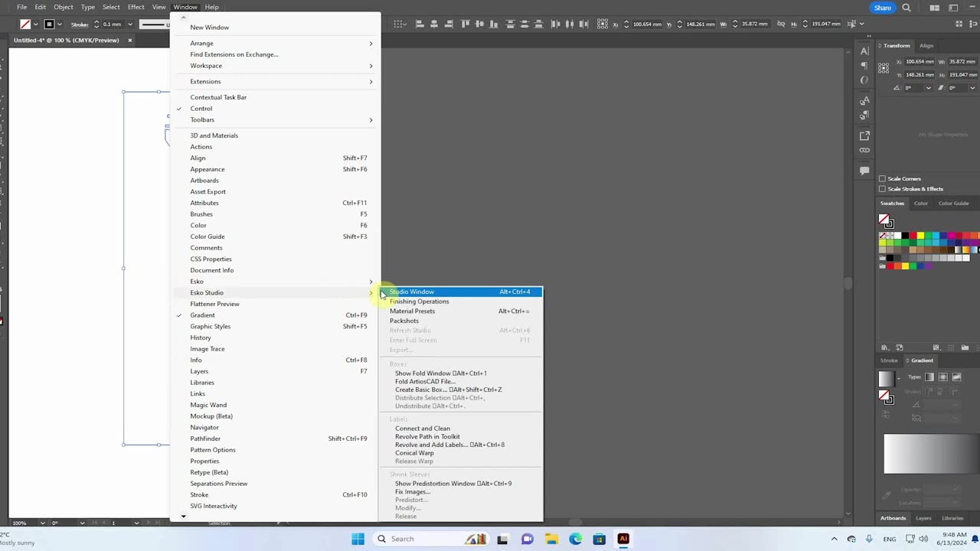Open Microsoft Edge from taskbar
This screenshot has height=551, width=980.
[x=575, y=539]
